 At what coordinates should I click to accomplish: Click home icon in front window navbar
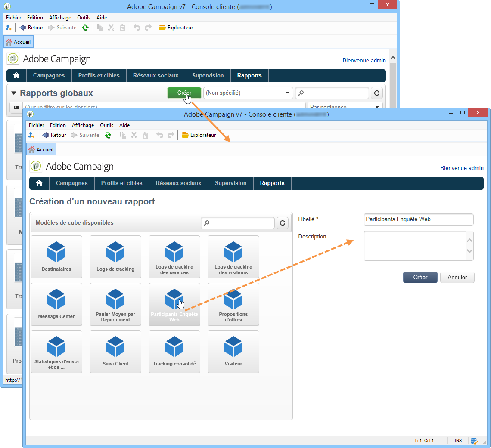click(x=39, y=183)
